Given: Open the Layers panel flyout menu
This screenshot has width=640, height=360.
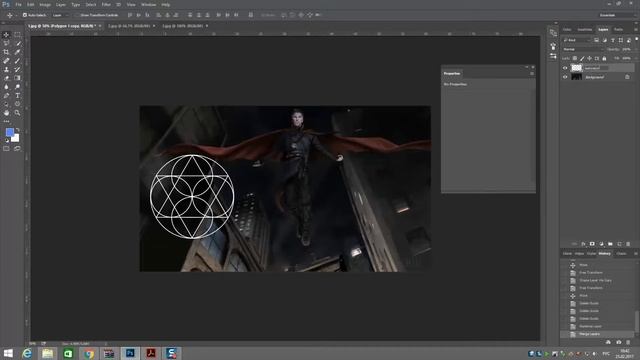Looking at the screenshot, I should (x=636, y=29).
